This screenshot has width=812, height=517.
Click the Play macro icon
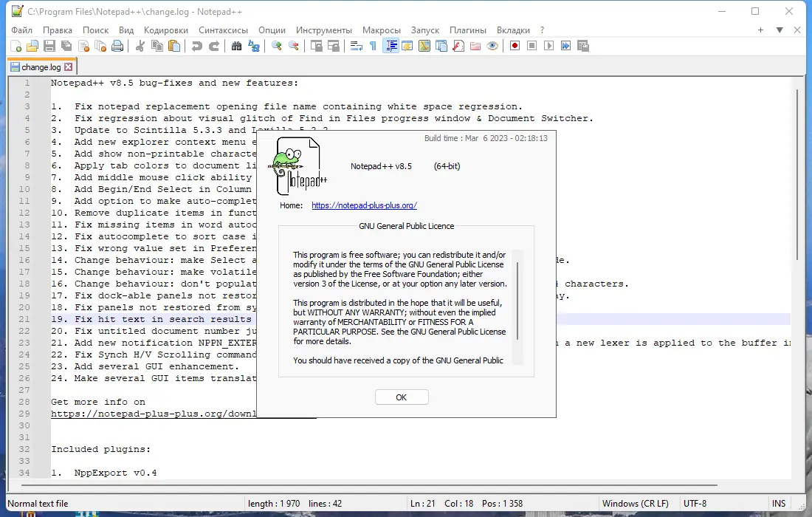549,46
